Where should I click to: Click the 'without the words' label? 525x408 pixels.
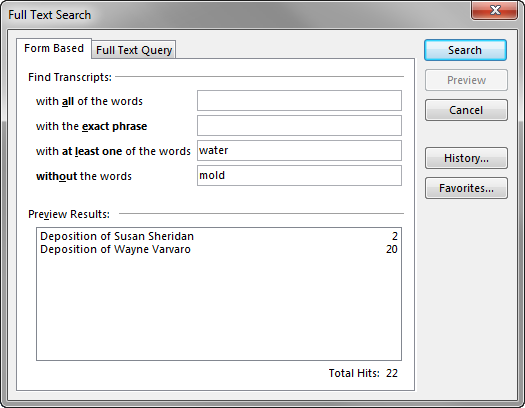tap(84, 176)
